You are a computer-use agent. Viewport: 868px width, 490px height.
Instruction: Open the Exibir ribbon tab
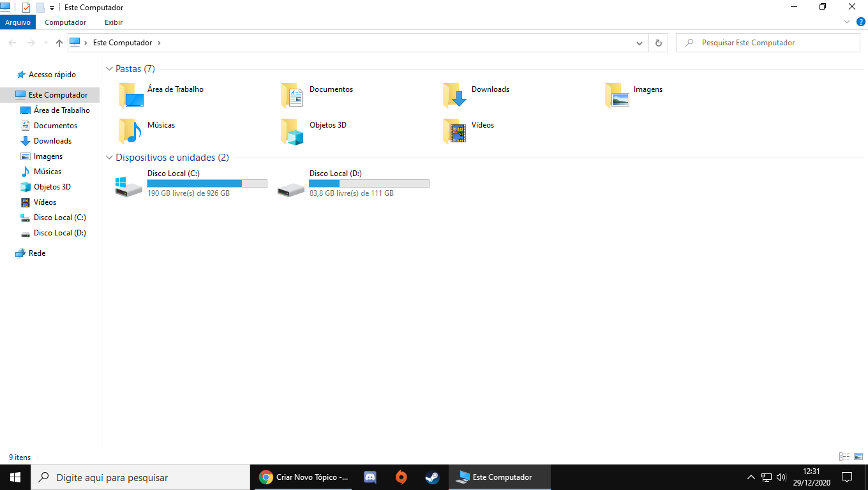tap(114, 22)
